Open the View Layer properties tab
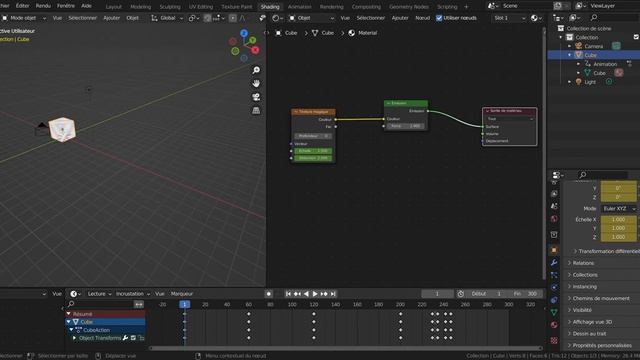Image resolution: width=640 pixels, height=360 pixels. pos(554,194)
